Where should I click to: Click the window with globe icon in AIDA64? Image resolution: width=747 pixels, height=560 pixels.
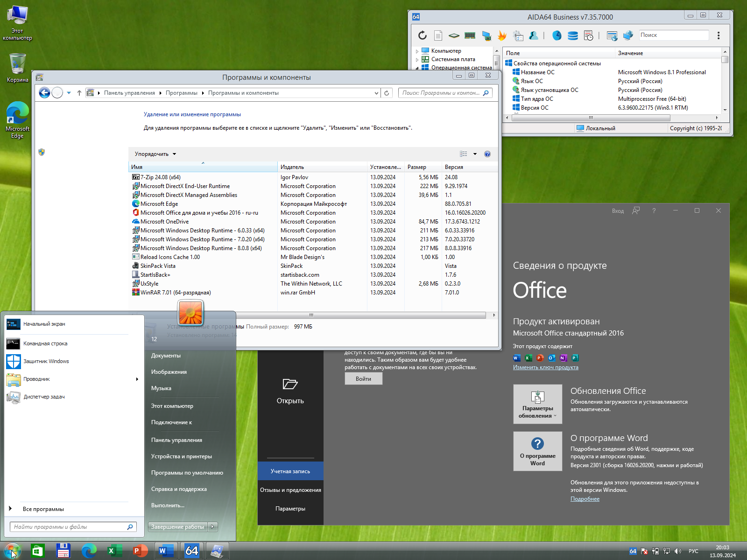pyautogui.click(x=612, y=35)
